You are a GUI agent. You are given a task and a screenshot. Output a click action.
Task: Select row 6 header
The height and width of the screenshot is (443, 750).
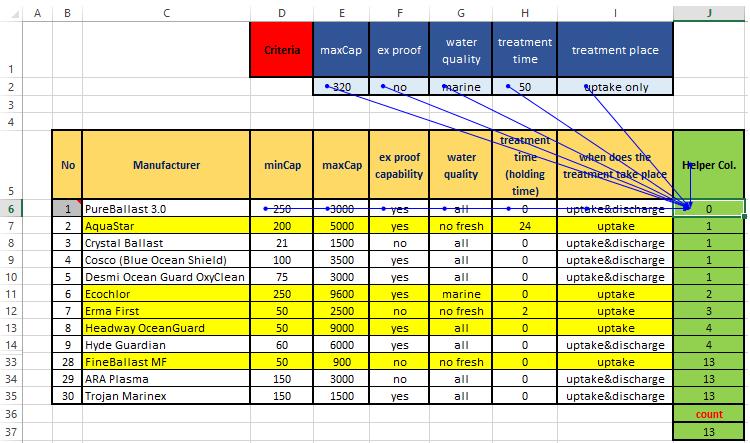pyautogui.click(x=11, y=209)
